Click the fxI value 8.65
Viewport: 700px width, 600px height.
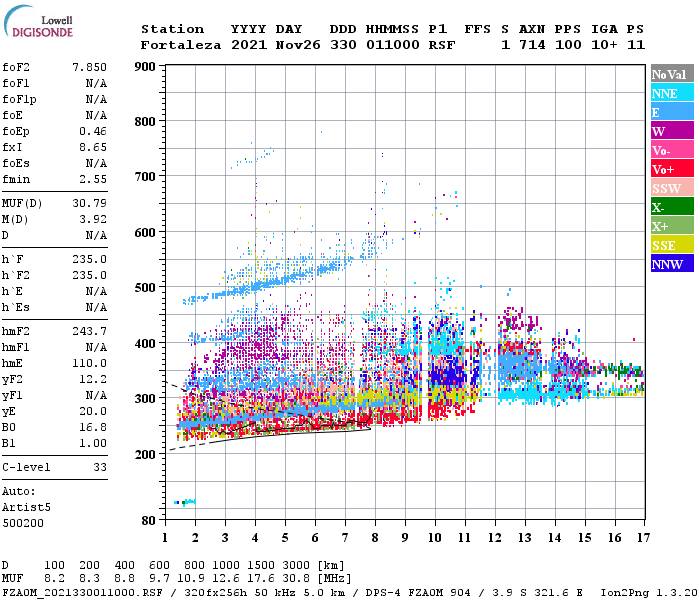[x=93, y=147]
